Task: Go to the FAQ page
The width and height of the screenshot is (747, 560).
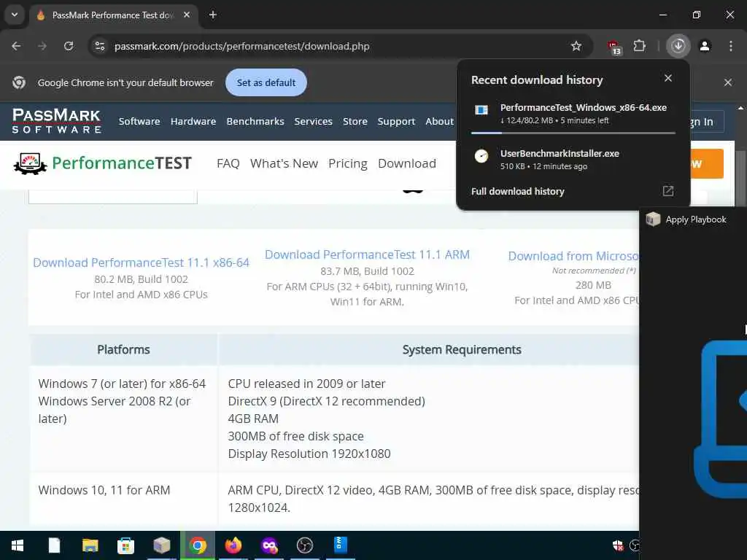Action: (228, 163)
